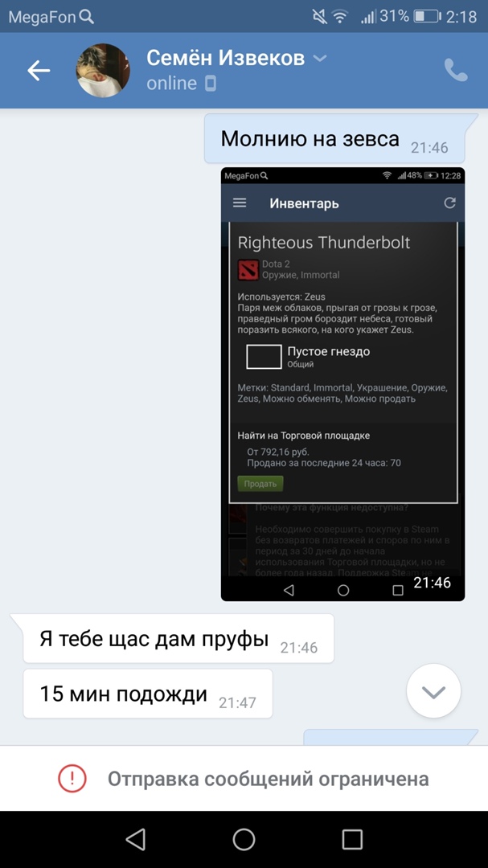
Task: Jump to latest messages with down chevron
Action: (x=433, y=691)
